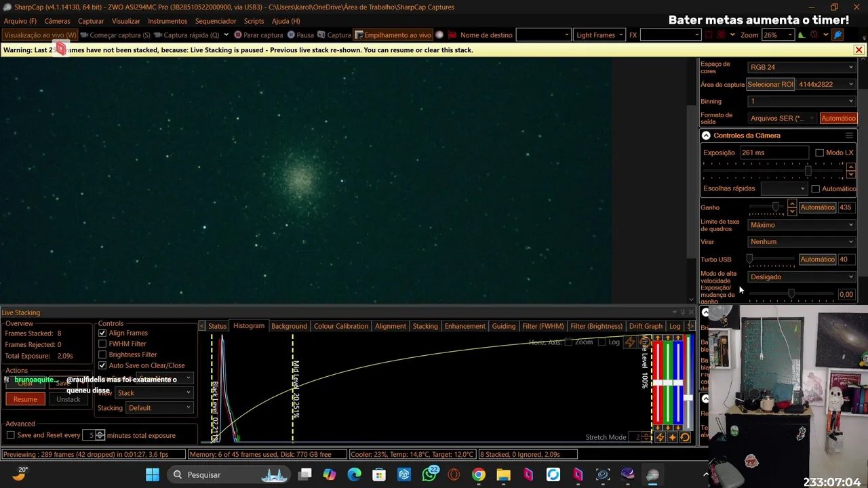Click red channel level slider handle
The image size is (868, 488).
[x=658, y=383]
